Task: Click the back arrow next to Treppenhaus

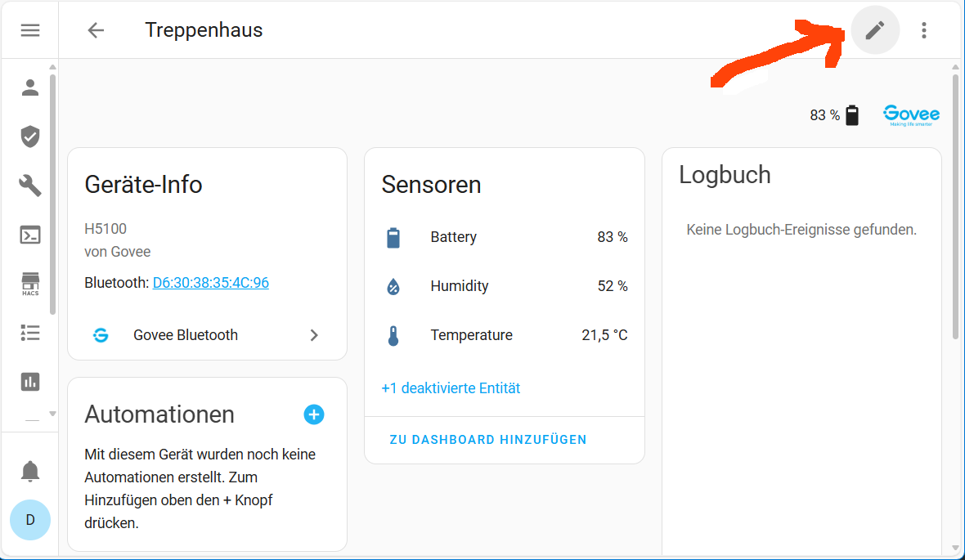Action: pyautogui.click(x=96, y=30)
